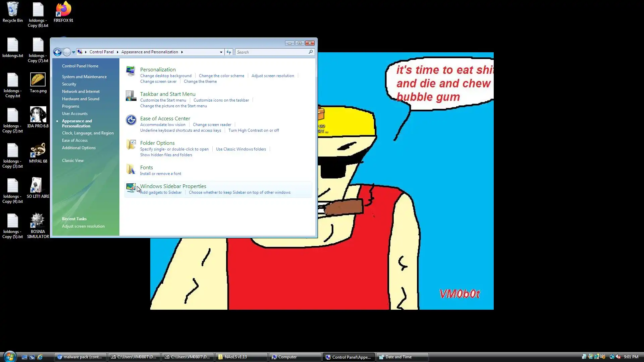Image resolution: width=644 pixels, height=362 pixels.
Task: Click the Fonts folder icon
Action: (130, 169)
